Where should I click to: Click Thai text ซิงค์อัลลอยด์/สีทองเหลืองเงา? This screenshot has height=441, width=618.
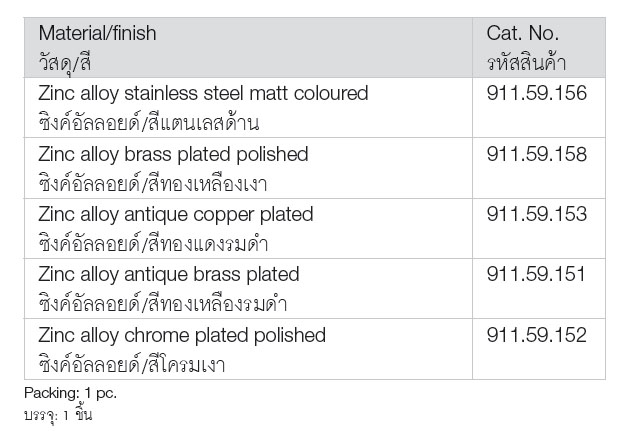pyautogui.click(x=153, y=183)
